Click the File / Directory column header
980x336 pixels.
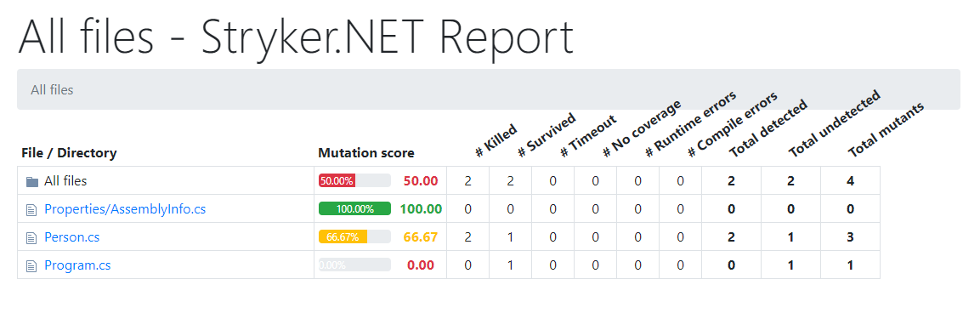(x=70, y=153)
